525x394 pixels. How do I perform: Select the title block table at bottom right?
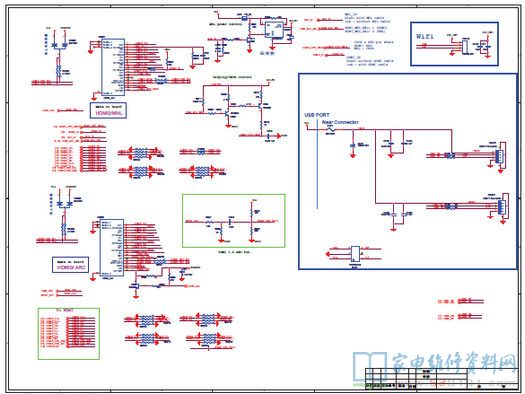click(x=441, y=379)
